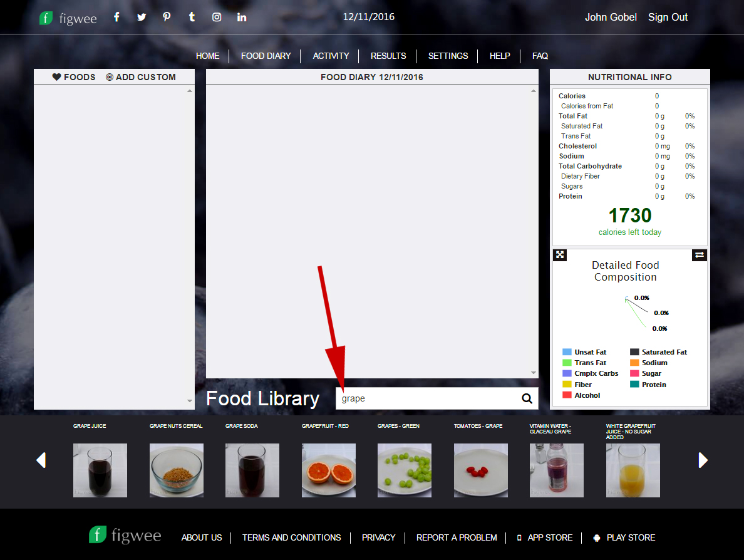Click the date 12/11/2016 in header
The width and height of the screenshot is (744, 560).
(x=369, y=17)
